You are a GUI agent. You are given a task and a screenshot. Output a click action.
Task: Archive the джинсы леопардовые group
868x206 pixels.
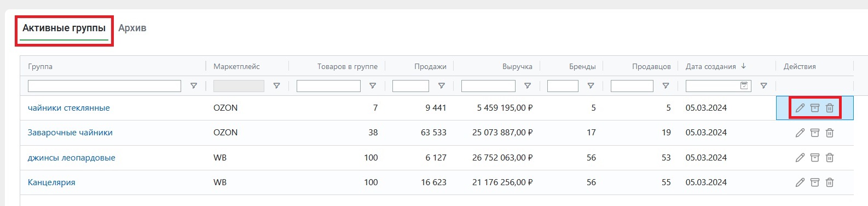(815, 158)
